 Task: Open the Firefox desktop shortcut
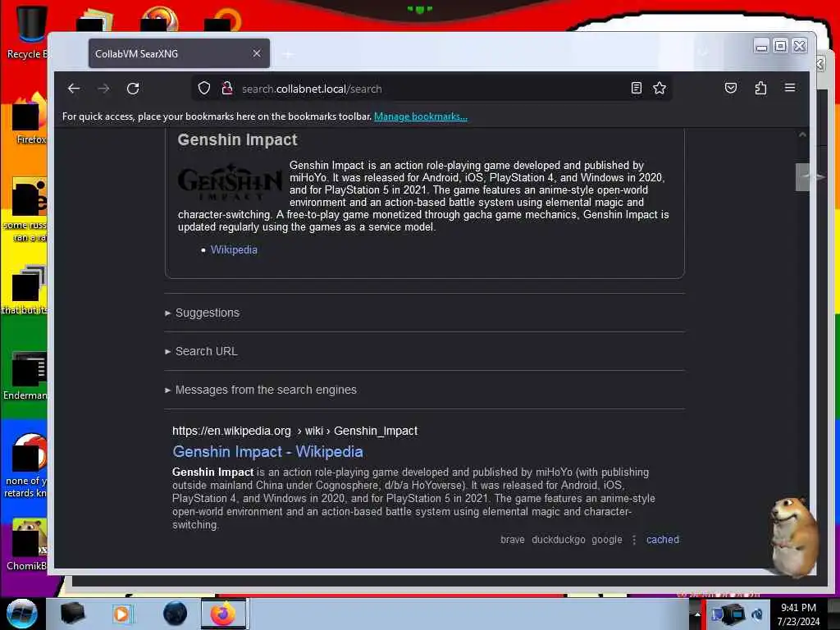point(30,119)
